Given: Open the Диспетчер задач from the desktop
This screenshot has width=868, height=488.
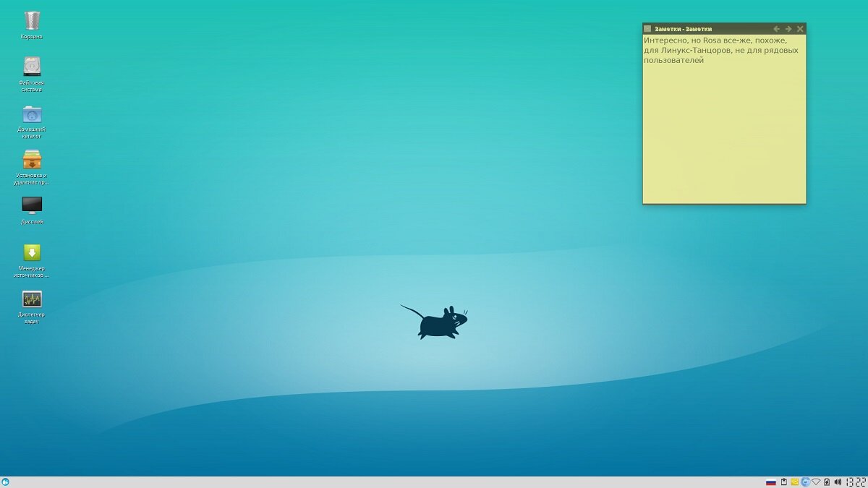Looking at the screenshot, I should point(31,300).
